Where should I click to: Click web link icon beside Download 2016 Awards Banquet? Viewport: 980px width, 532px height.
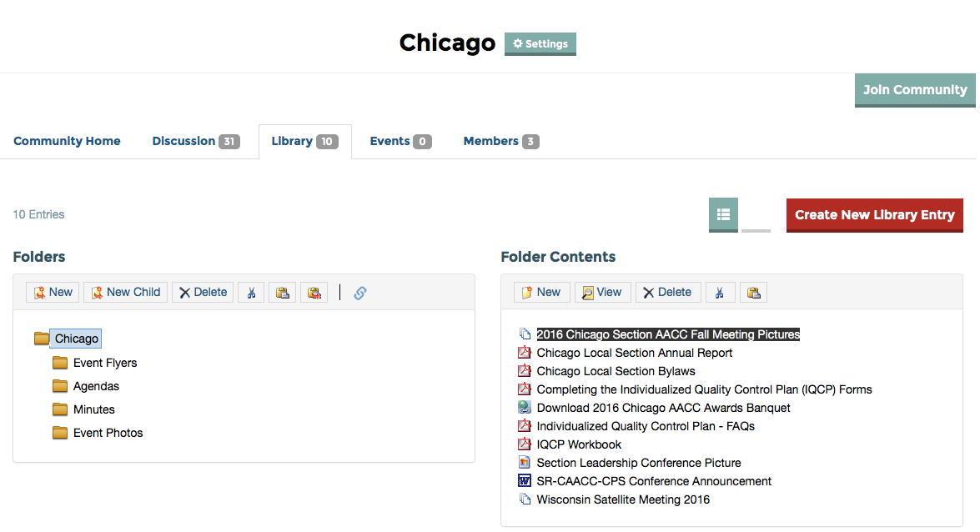pos(525,407)
